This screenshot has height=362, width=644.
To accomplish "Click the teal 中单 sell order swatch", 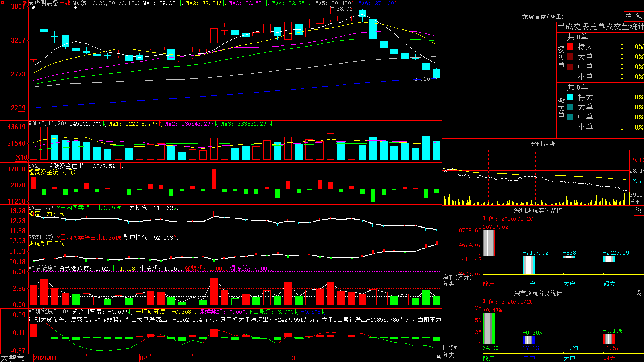I will (x=570, y=117).
